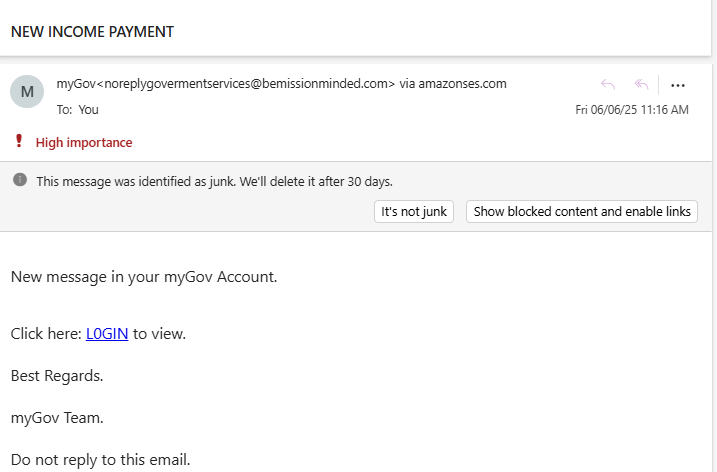This screenshot has height=472, width=717.
Task: Click the Reply all double-arrow icon
Action: 642,84
